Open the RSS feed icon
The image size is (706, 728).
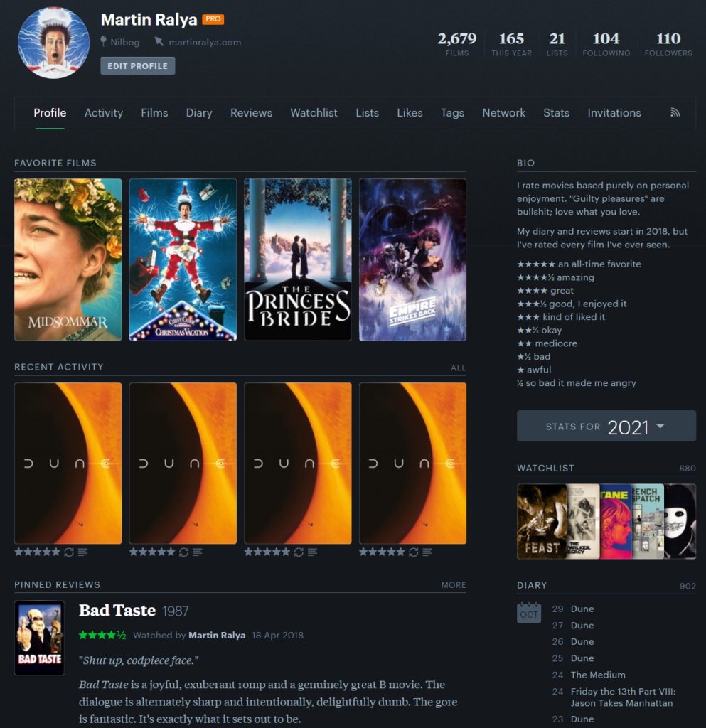click(x=675, y=113)
